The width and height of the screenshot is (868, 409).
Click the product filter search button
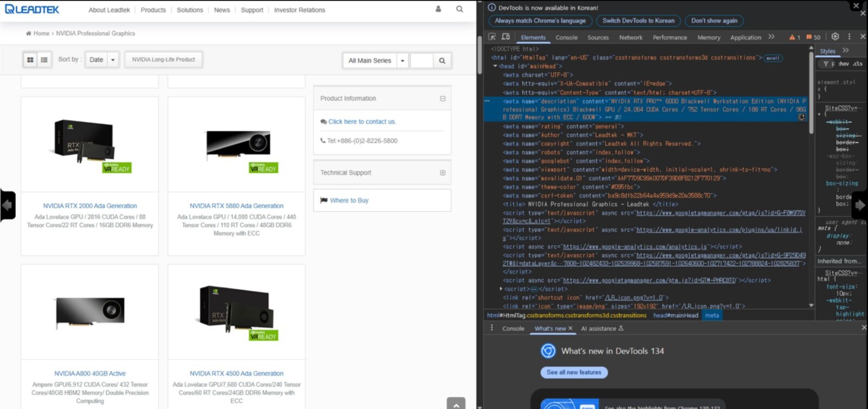(x=442, y=61)
